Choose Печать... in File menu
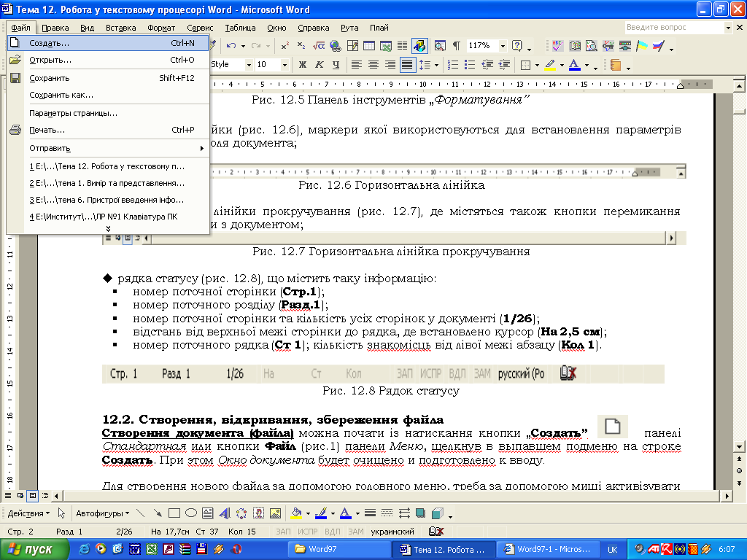The image size is (747, 560). pyautogui.click(x=108, y=130)
